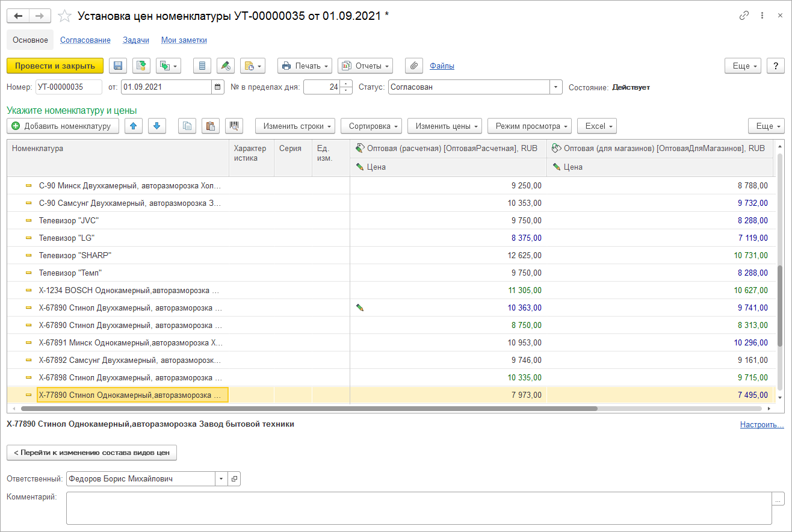Open the Режим просмотра dropdown
The width and height of the screenshot is (792, 532).
pos(529,126)
